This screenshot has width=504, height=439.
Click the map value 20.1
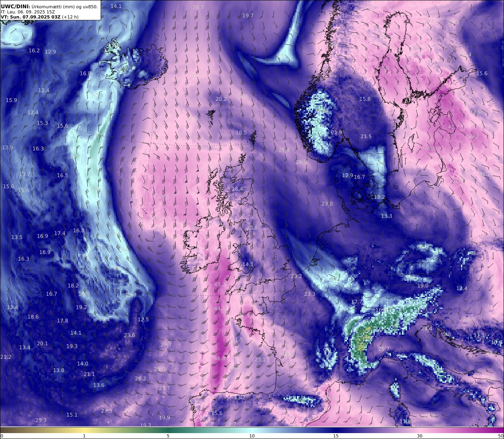pyautogui.click(x=43, y=344)
